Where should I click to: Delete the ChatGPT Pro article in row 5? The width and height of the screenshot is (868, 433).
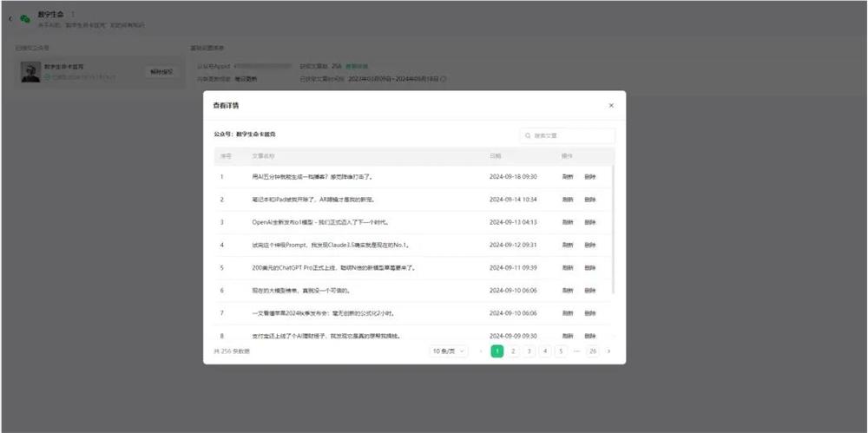pyautogui.click(x=590, y=267)
